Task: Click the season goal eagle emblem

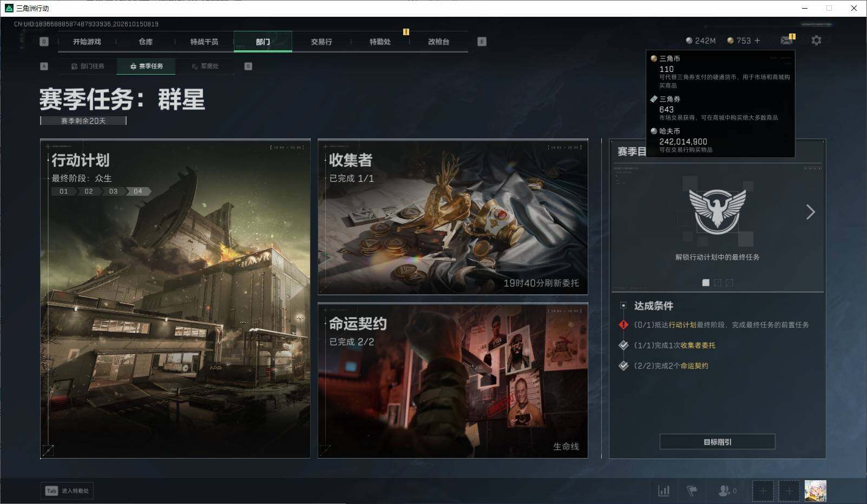Action: [717, 211]
